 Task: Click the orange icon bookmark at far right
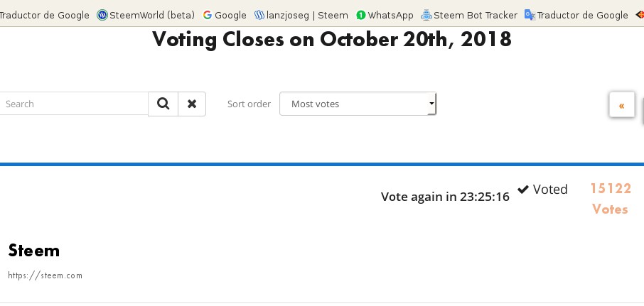point(640,15)
